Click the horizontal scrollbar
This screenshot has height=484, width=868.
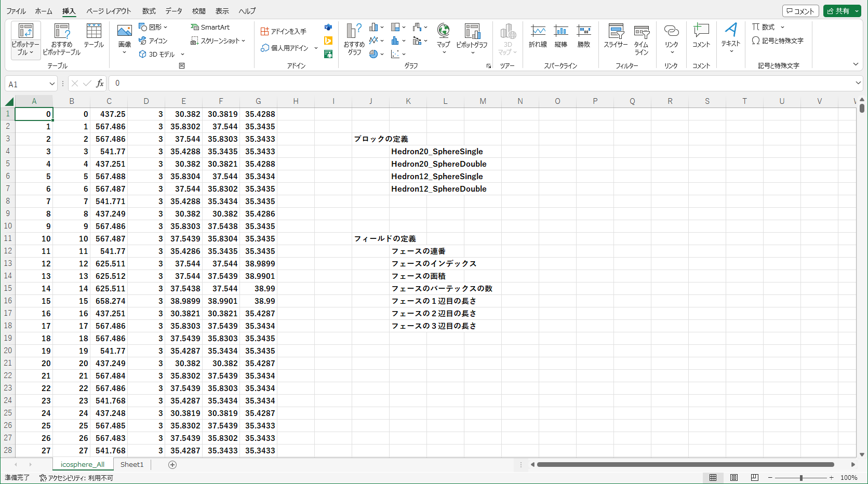tap(686, 465)
